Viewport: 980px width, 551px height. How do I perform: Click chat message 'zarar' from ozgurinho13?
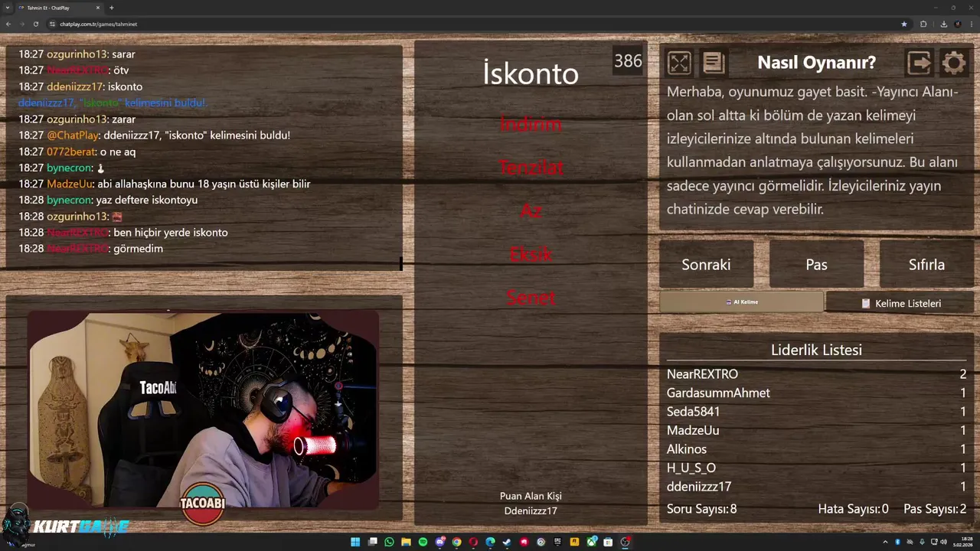coord(77,119)
